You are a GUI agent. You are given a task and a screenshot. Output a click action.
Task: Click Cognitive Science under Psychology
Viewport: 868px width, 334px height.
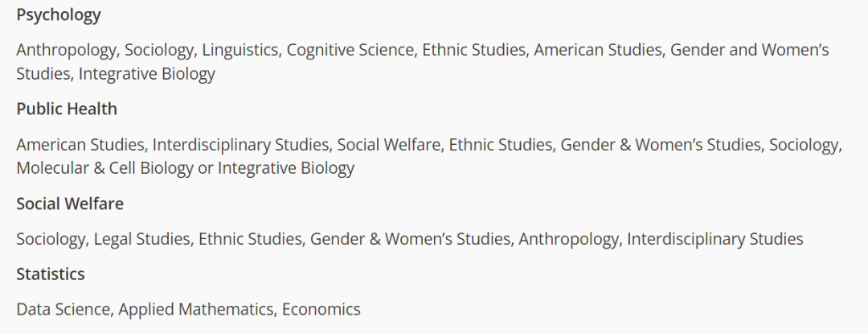pos(350,51)
